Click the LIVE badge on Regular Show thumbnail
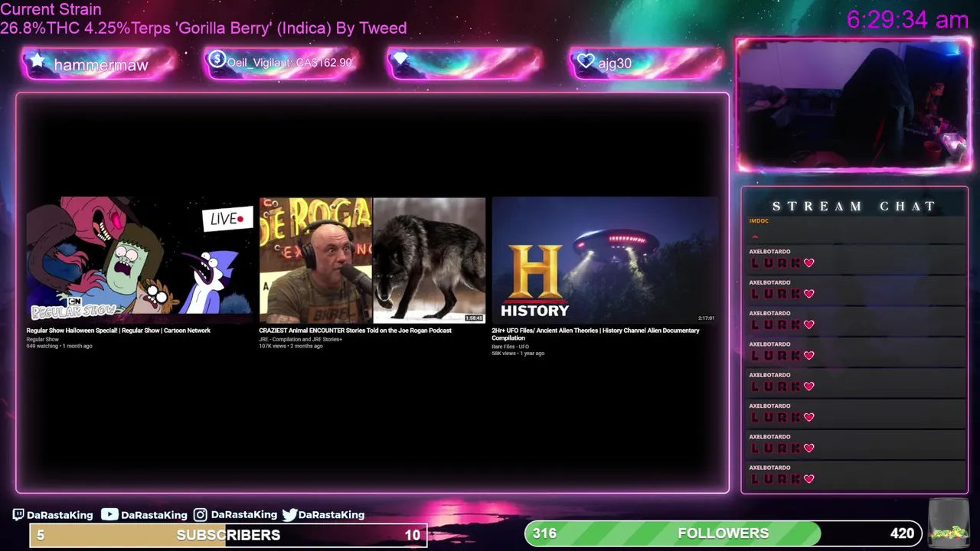 tap(227, 219)
